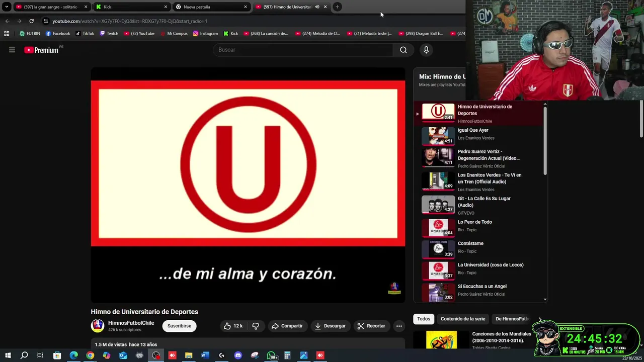Mute the Himno de Universitario tab's audio icon

coord(317,7)
